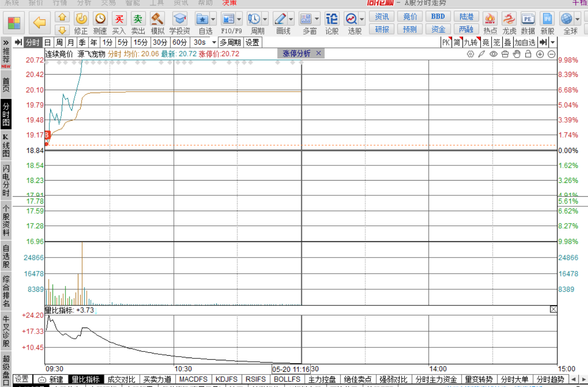This screenshot has width=588, height=387.
Task: Click the down arrow navigation icon
Action: (x=62, y=30)
